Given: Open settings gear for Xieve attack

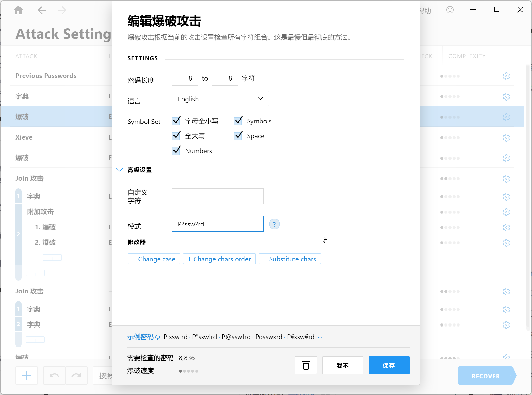Looking at the screenshot, I should point(506,137).
